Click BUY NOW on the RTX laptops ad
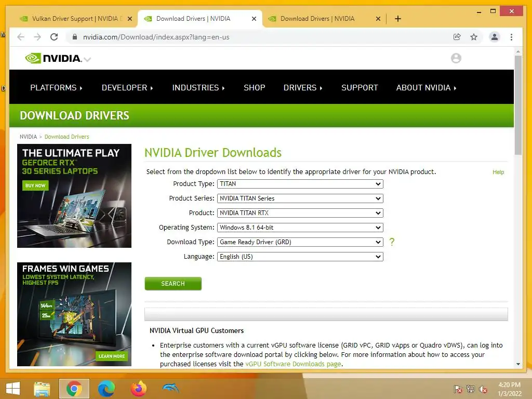Viewport: 532px width, 399px height. click(35, 185)
